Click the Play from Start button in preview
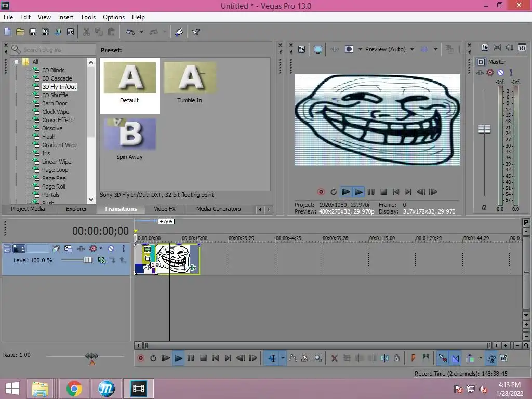 (x=345, y=192)
